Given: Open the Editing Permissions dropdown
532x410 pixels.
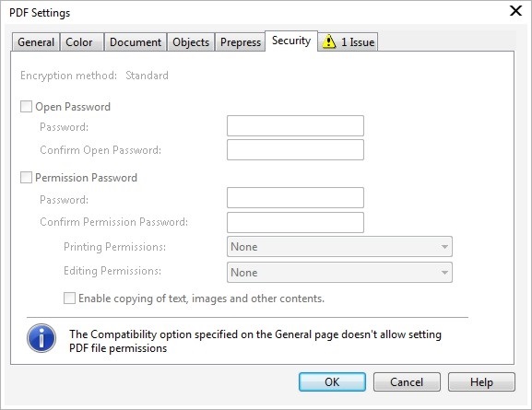Looking at the screenshot, I should click(339, 273).
